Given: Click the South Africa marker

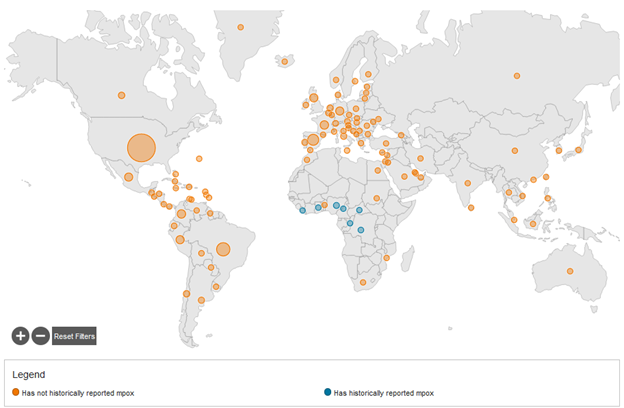Looking at the screenshot, I should pos(361,285).
